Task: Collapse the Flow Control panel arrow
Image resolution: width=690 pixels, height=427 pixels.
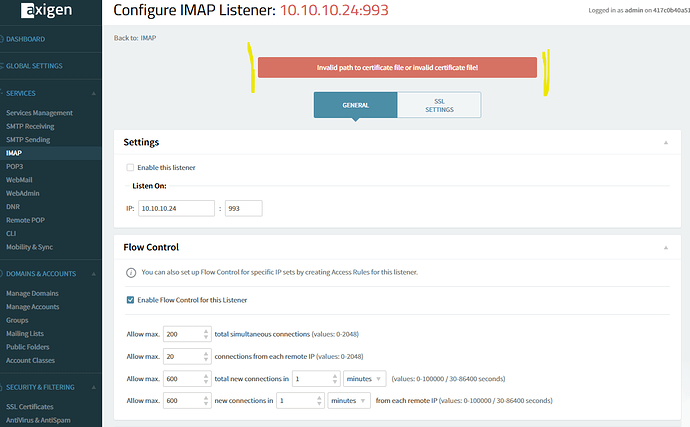Action: click(x=666, y=247)
